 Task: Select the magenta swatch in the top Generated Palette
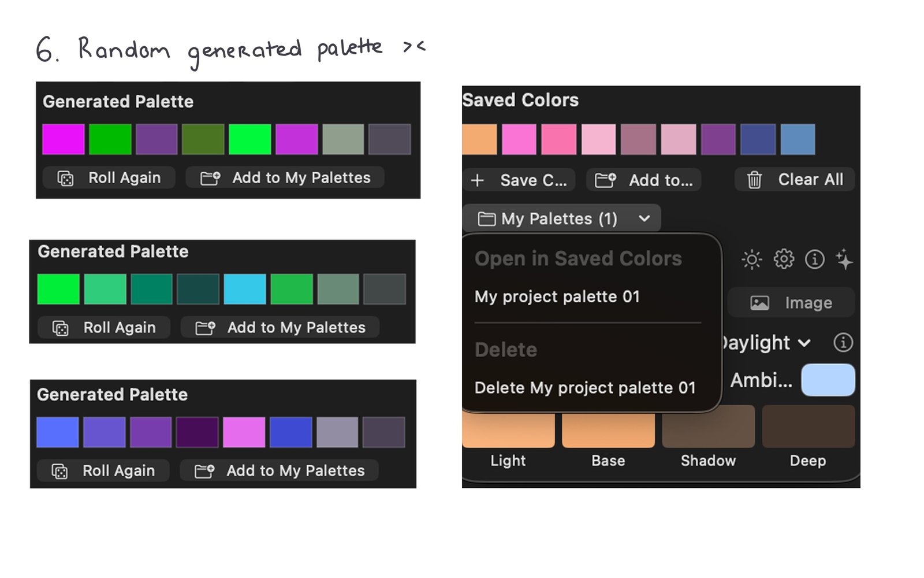tap(64, 139)
